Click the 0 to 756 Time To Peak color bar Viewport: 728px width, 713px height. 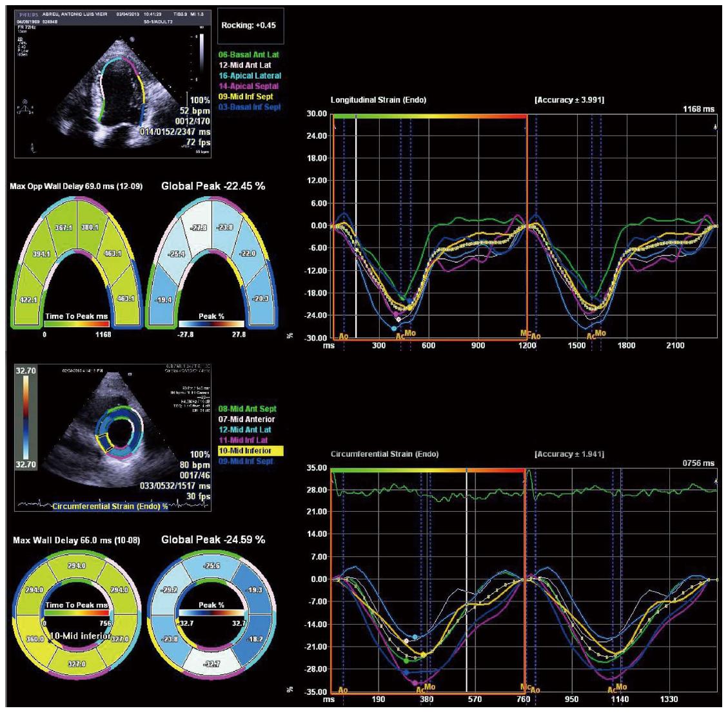tap(77, 613)
